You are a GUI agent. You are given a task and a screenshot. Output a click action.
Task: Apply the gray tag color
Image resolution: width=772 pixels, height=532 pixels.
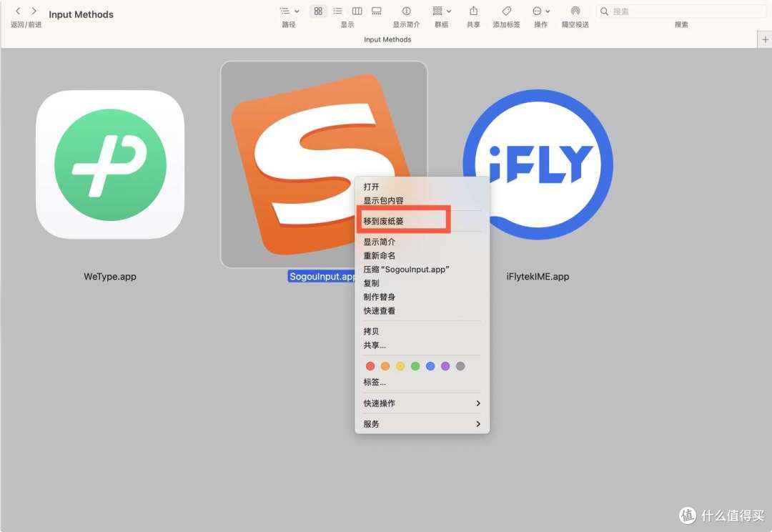coord(460,366)
